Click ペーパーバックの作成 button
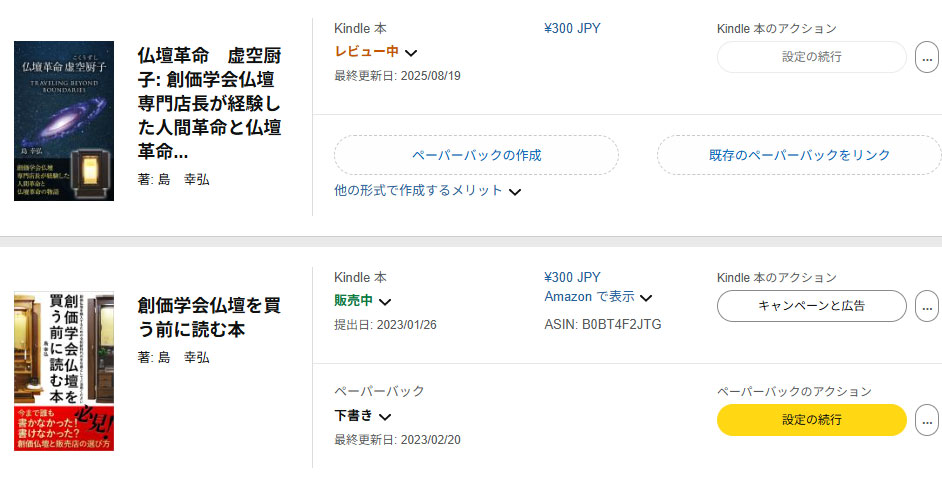 pyautogui.click(x=476, y=155)
